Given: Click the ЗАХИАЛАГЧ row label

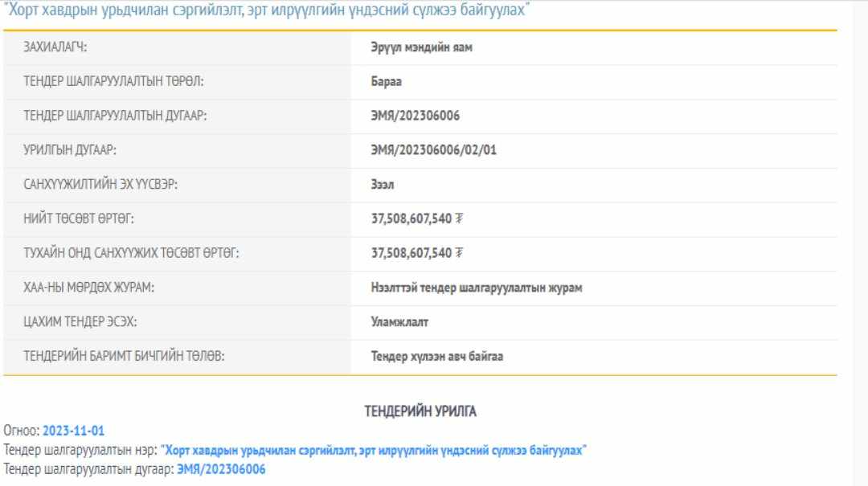Looking at the screenshot, I should coord(55,47).
